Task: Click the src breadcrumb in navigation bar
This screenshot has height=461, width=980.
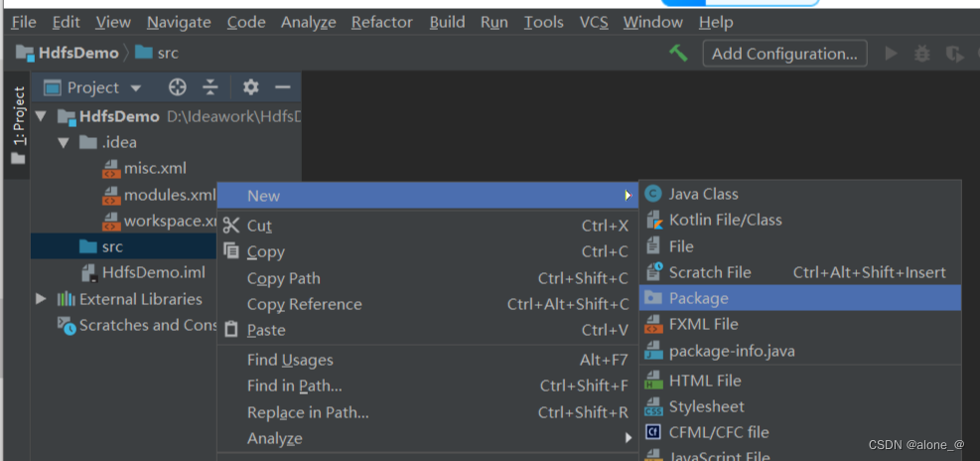Action: [157, 54]
